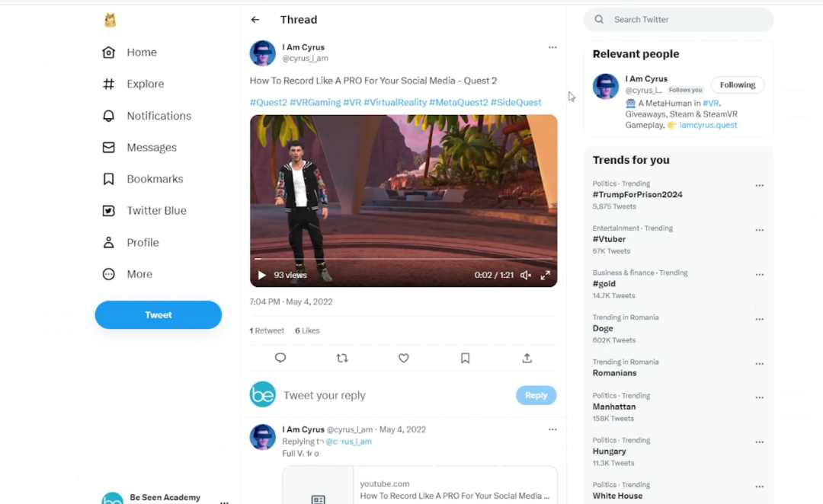Open options for #TrumpForPrison2024 trend

[x=759, y=186]
